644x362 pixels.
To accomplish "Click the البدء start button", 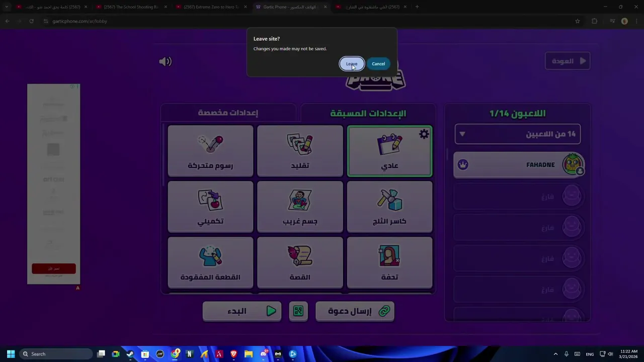I will (x=242, y=311).
